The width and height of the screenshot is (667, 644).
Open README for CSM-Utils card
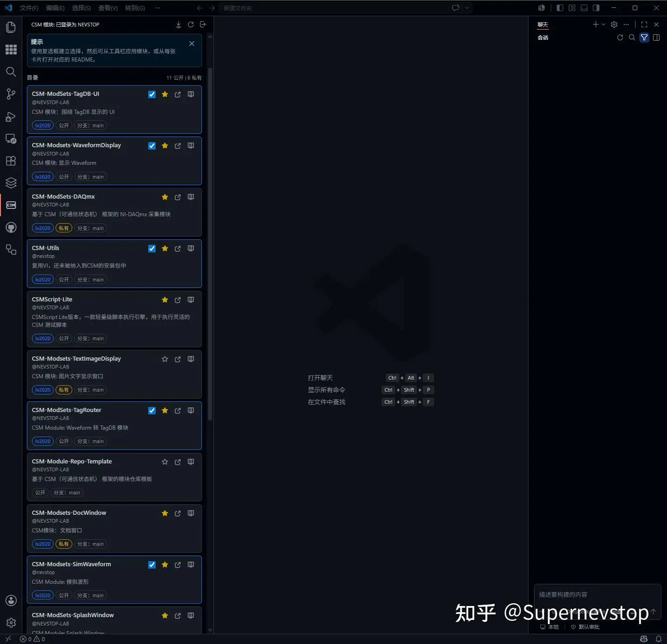[x=191, y=249]
